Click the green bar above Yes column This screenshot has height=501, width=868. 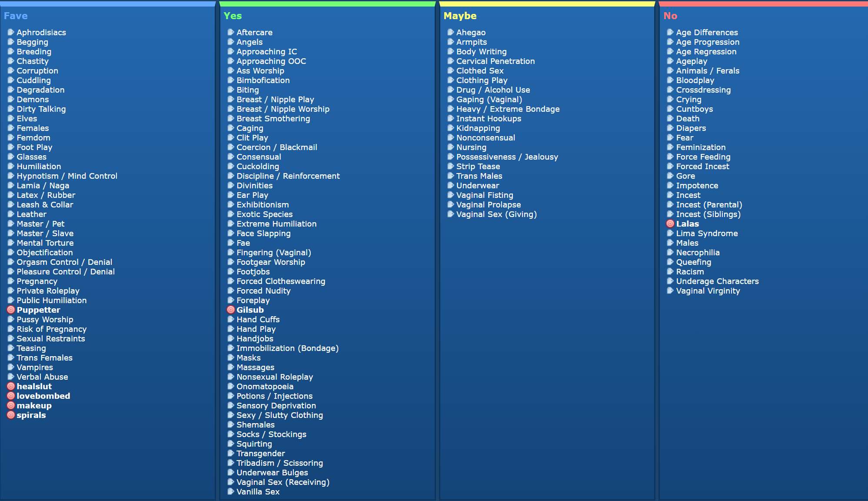point(327,4)
